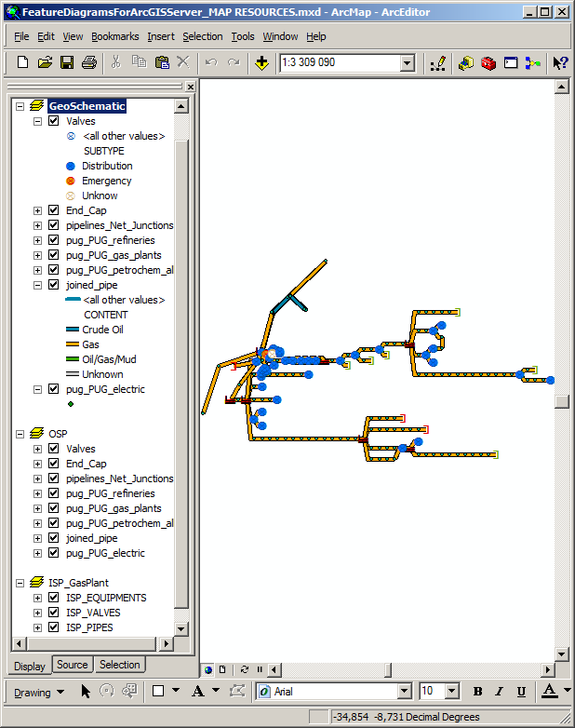Toggle bold text formatting

coord(477,692)
